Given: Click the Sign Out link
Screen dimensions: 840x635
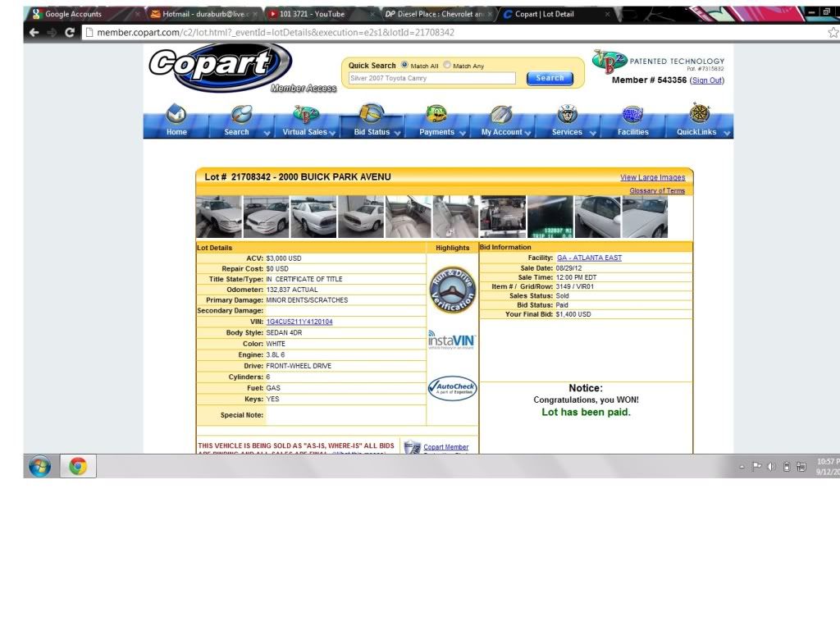Looking at the screenshot, I should click(706, 80).
